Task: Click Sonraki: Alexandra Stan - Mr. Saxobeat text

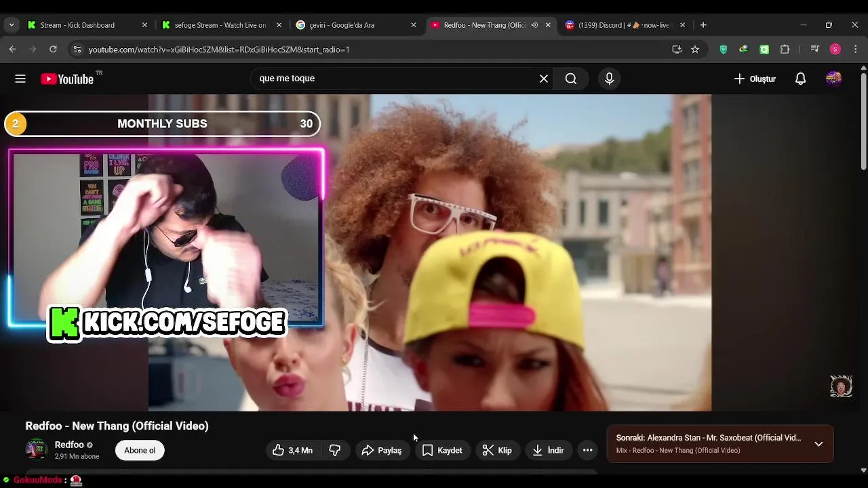Action: (x=709, y=438)
